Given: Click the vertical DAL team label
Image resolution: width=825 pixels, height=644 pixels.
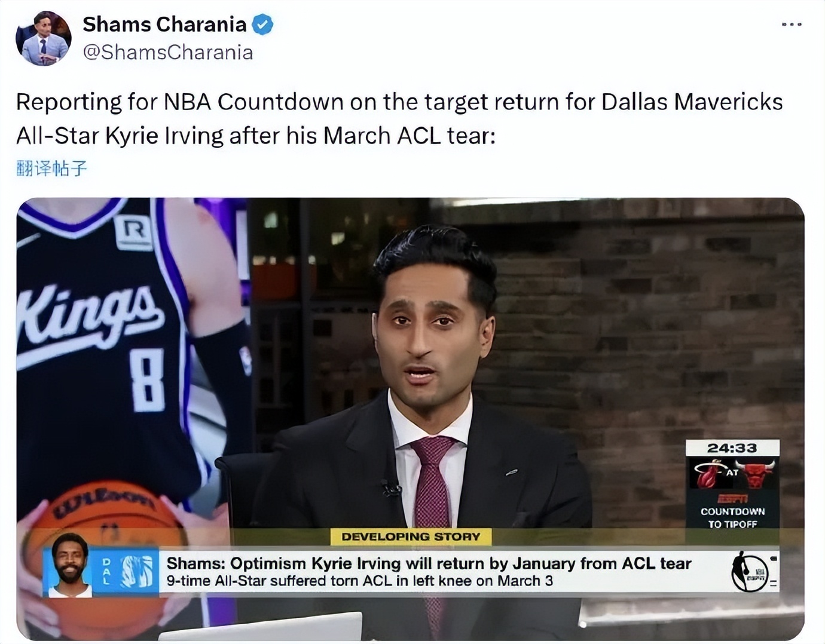Looking at the screenshot, I should tap(106, 571).
